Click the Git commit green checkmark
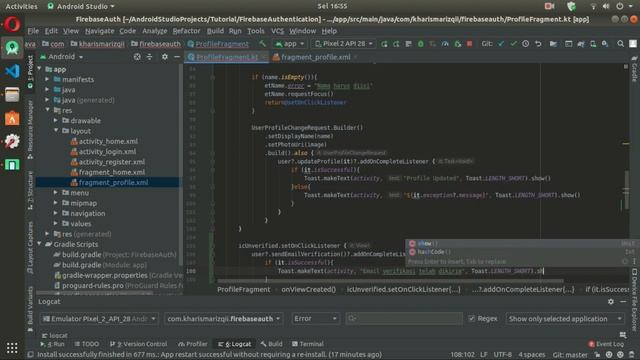The image size is (640, 360). tap(513, 44)
